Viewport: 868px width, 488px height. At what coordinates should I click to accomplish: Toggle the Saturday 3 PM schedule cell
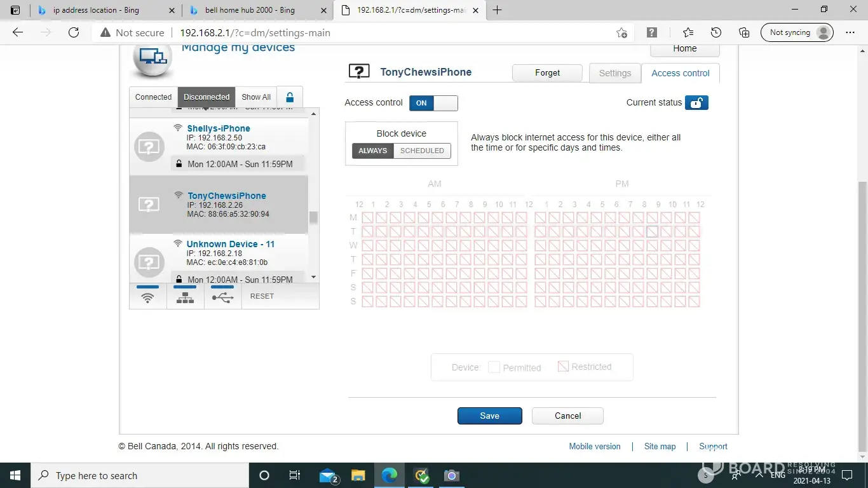click(x=582, y=288)
